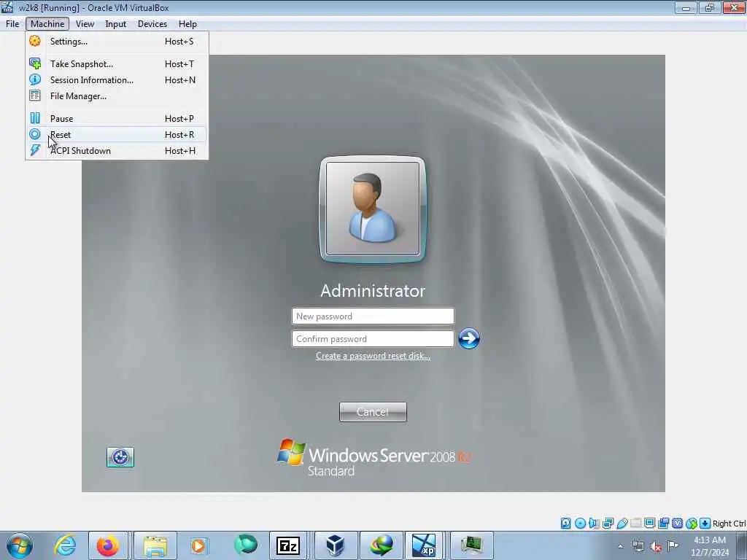Select File Manager menu entry
747x560 pixels.
(117, 96)
